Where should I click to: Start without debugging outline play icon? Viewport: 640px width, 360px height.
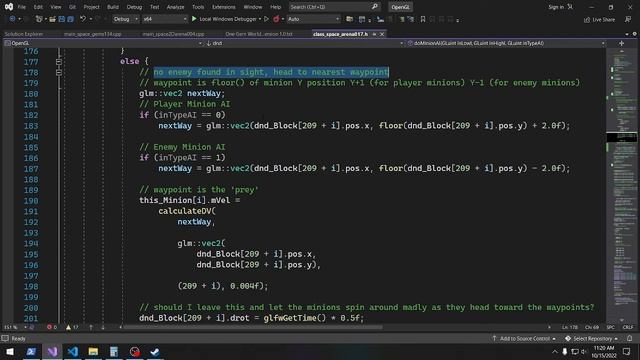point(267,19)
